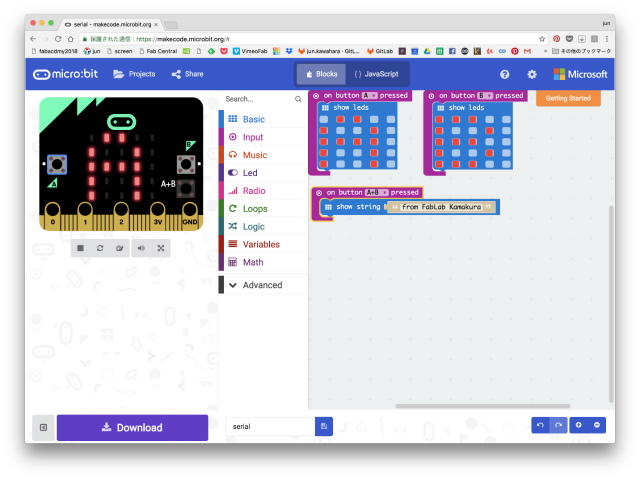Click the project name field 'serial'
640x479 pixels.
(270, 426)
